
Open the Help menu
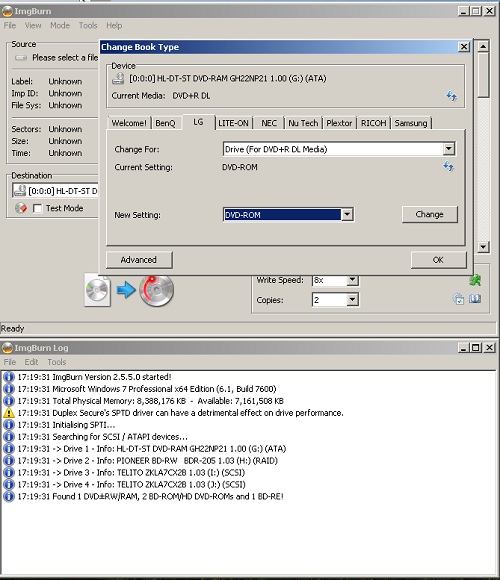[x=114, y=26]
